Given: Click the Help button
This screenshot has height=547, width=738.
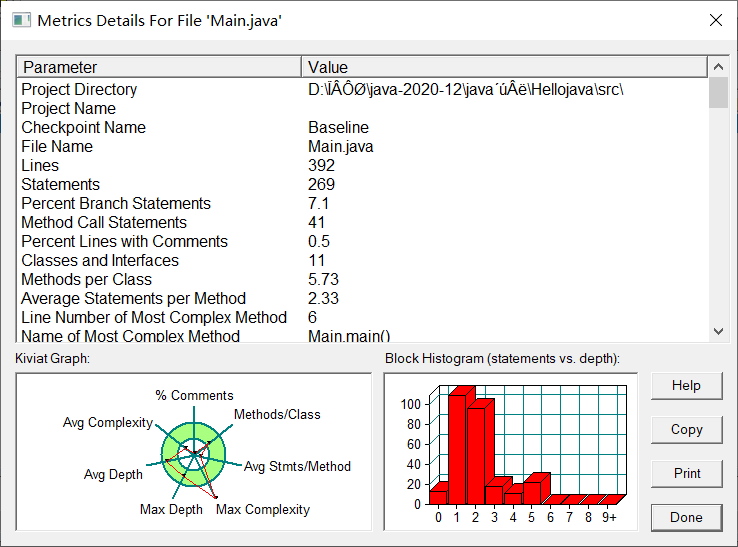Looking at the screenshot, I should click(x=686, y=386).
